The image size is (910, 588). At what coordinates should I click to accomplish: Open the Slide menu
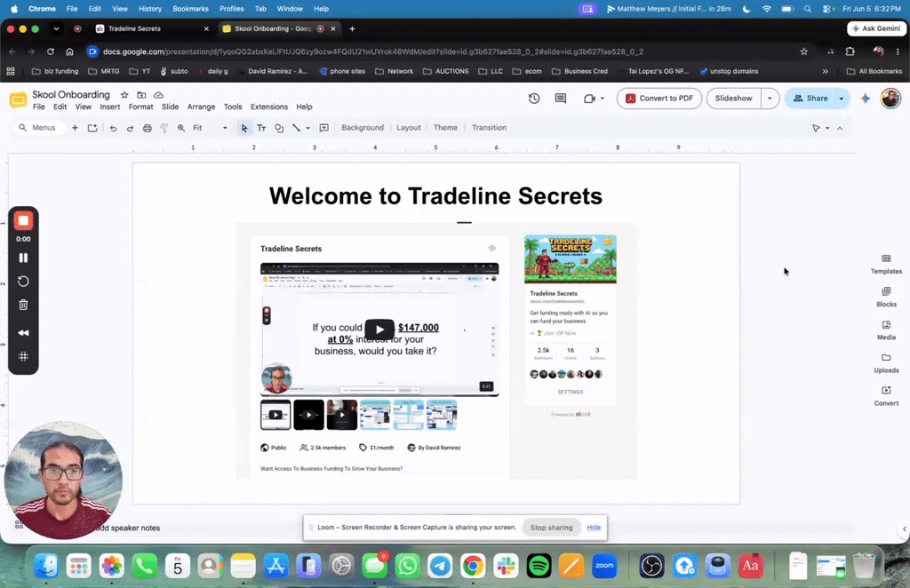pyautogui.click(x=170, y=107)
